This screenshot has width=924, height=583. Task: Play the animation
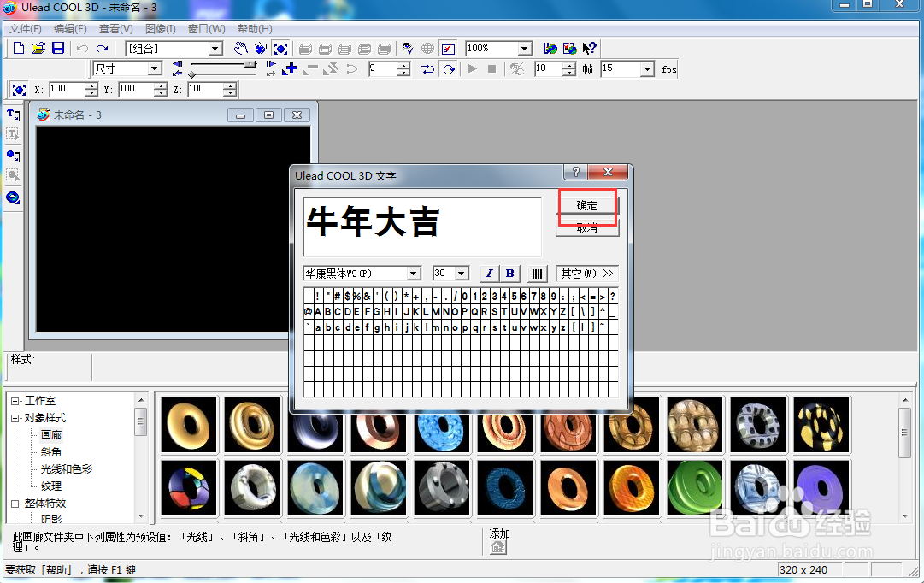pyautogui.click(x=472, y=69)
